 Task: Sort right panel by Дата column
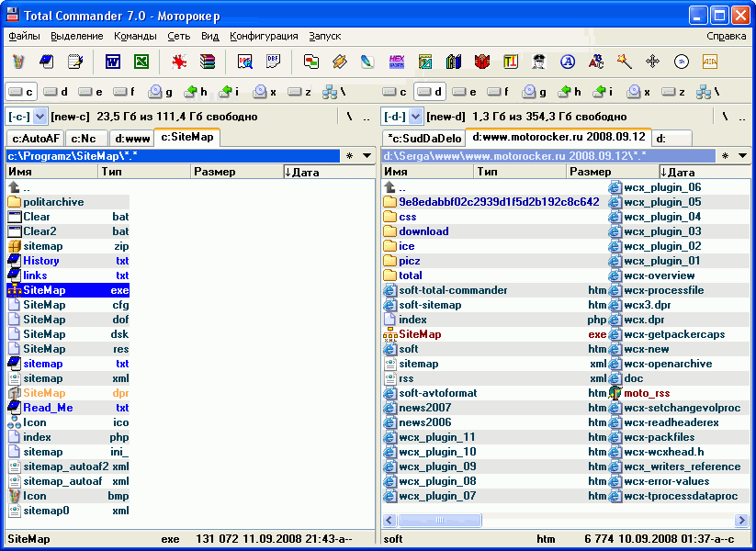[x=705, y=172]
